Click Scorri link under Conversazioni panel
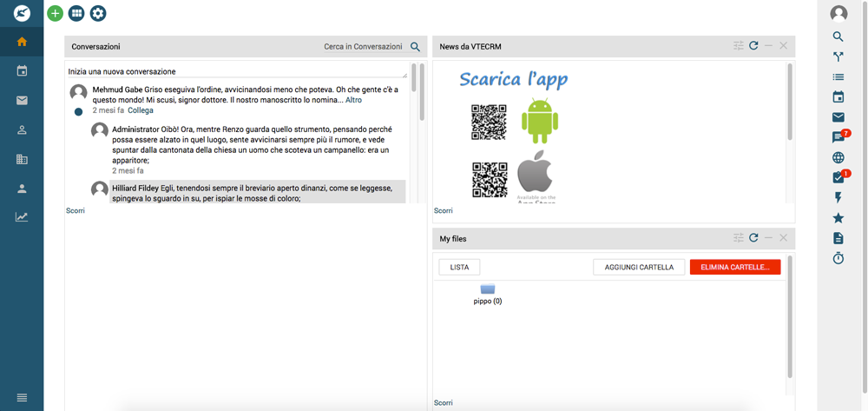 point(76,210)
